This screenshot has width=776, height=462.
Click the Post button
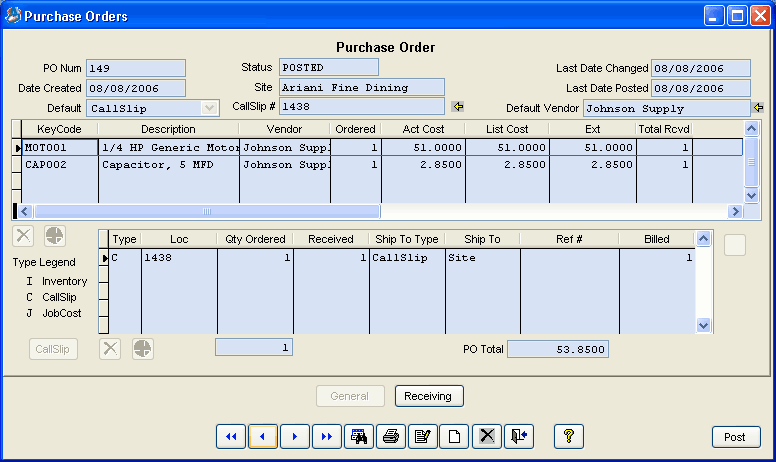point(736,437)
